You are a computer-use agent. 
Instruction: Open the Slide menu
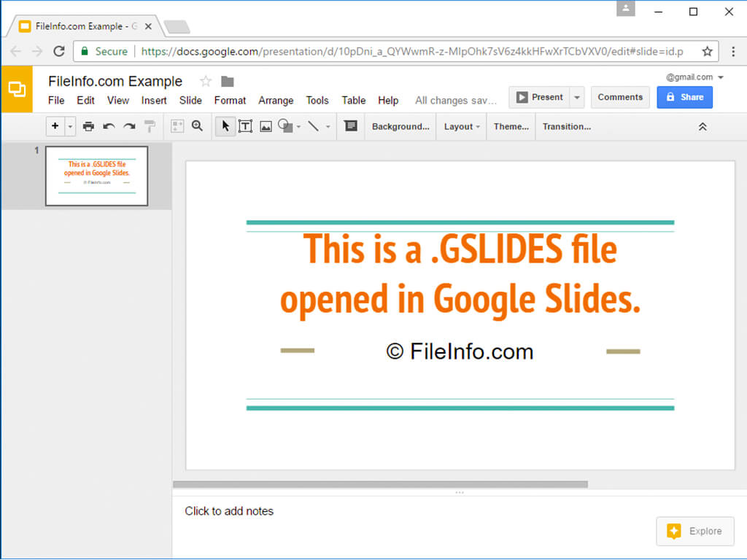pyautogui.click(x=190, y=101)
